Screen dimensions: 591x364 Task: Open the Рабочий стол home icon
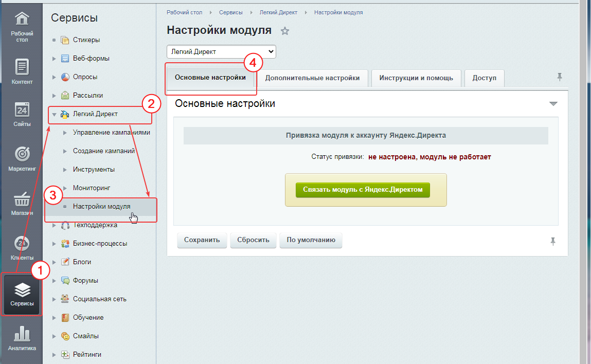point(22,19)
